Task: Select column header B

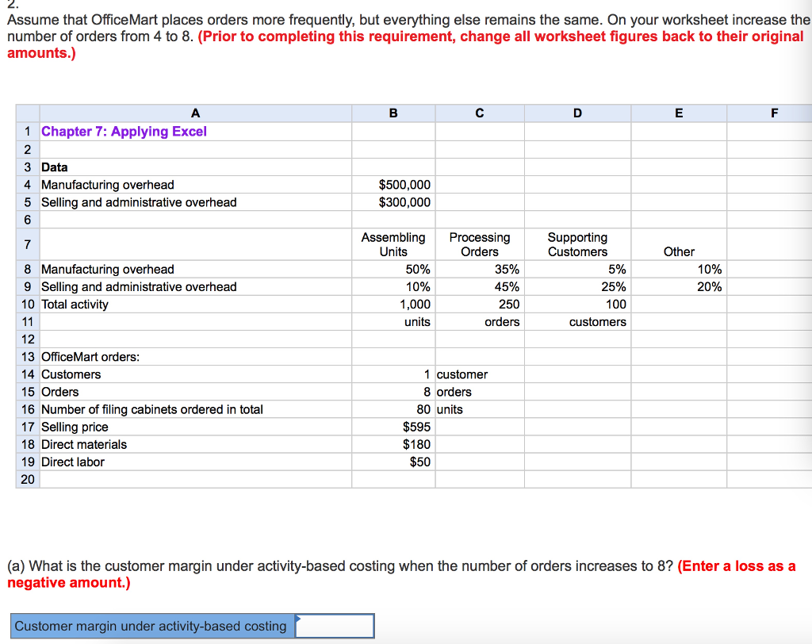Action: coord(393,113)
